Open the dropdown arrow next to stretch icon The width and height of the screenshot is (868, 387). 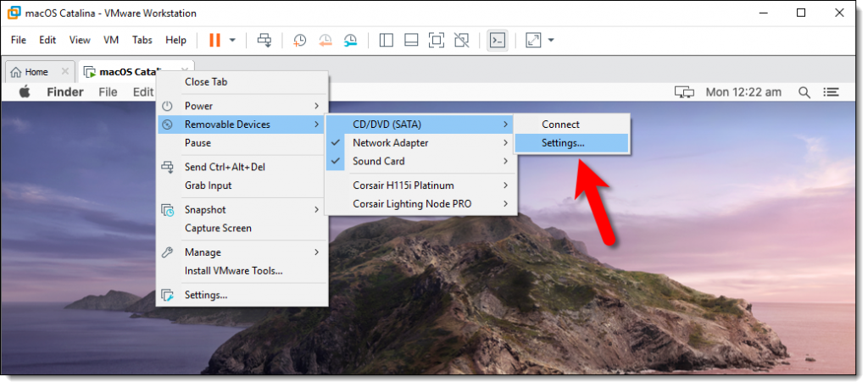pyautogui.click(x=551, y=40)
